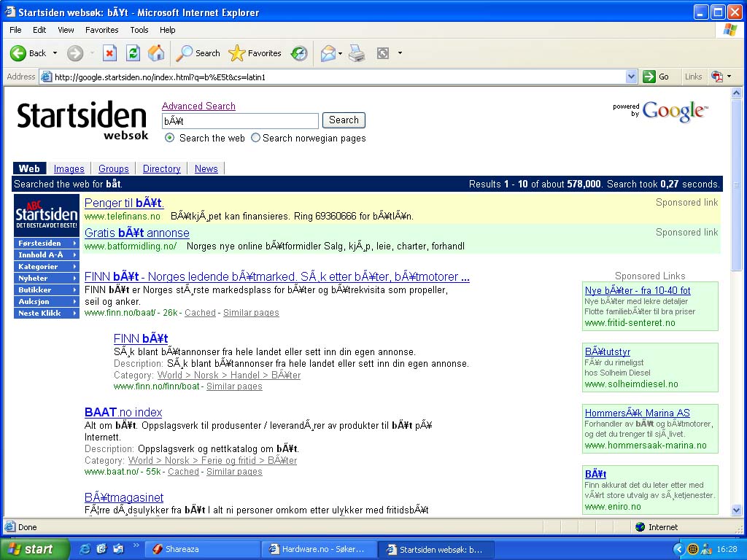The height and width of the screenshot is (560, 747).
Task: Click the vertical scrollbar thumb
Action: coord(736,184)
